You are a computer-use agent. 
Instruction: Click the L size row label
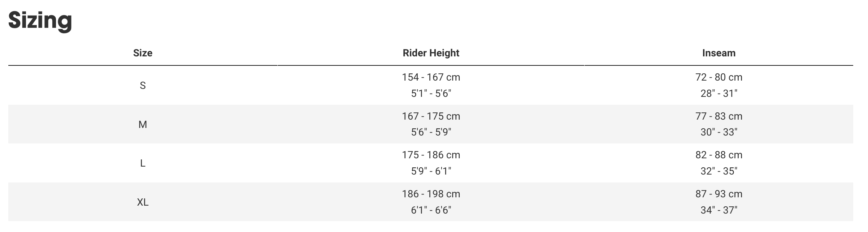143,163
